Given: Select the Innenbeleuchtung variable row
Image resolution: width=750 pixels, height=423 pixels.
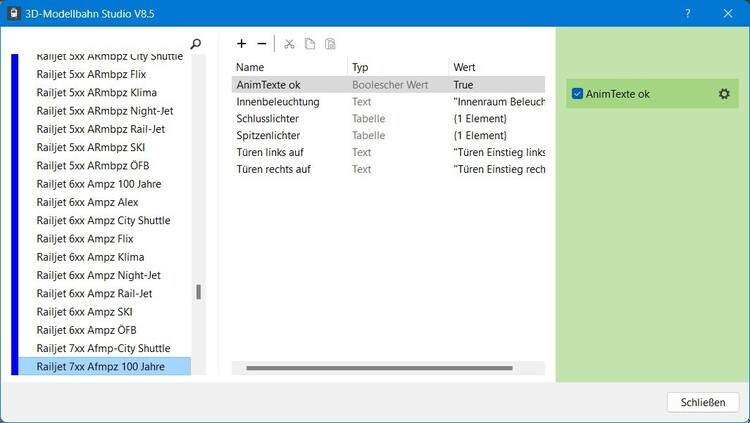Looking at the screenshot, I should click(278, 102).
